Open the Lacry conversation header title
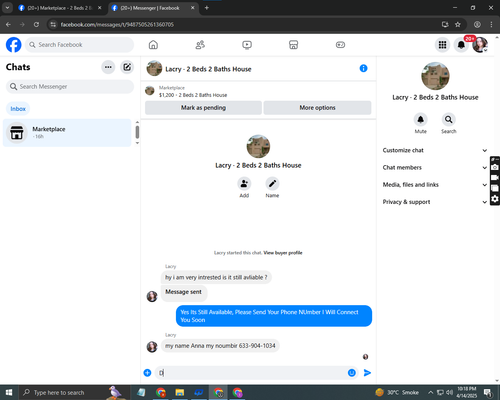 click(208, 69)
